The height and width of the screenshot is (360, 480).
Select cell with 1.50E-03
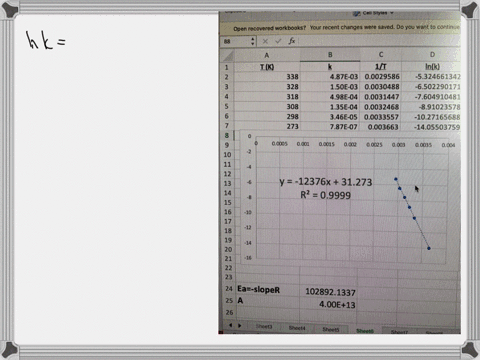pos(330,87)
